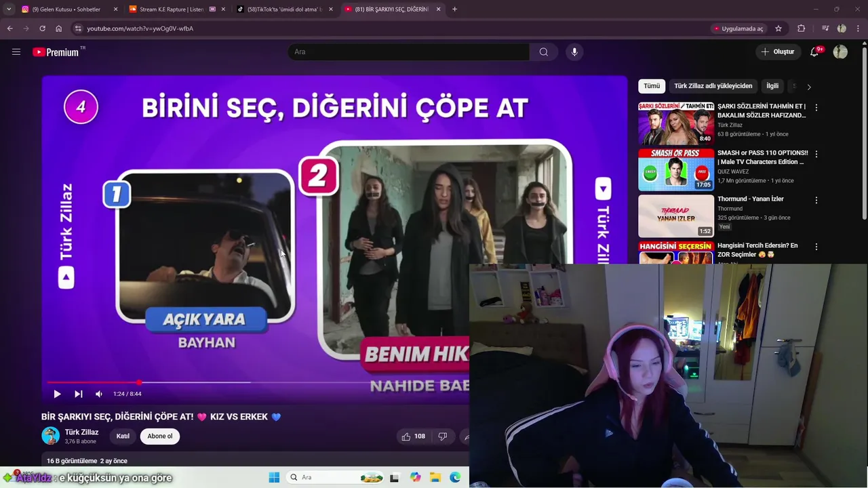Open the browser home page

point(59,28)
